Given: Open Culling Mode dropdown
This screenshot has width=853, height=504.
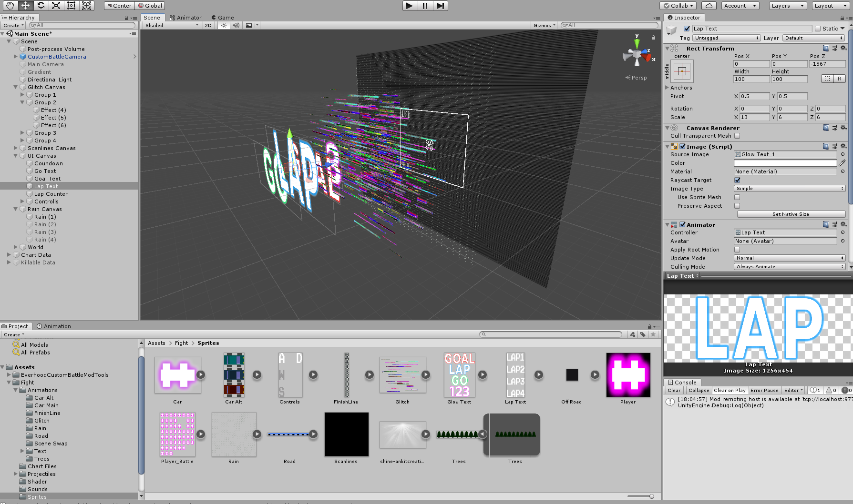Looking at the screenshot, I should click(x=790, y=267).
